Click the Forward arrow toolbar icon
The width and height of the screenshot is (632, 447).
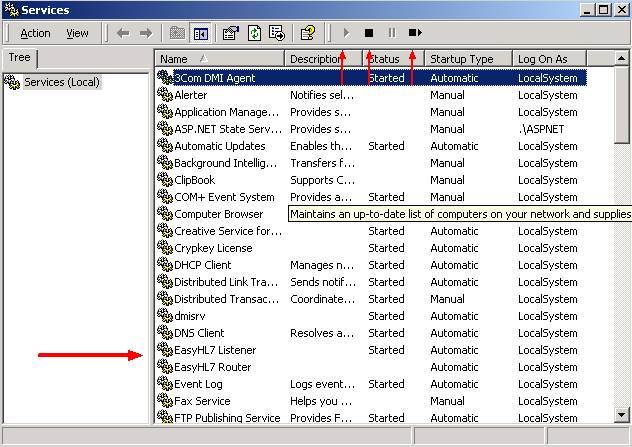point(146,33)
